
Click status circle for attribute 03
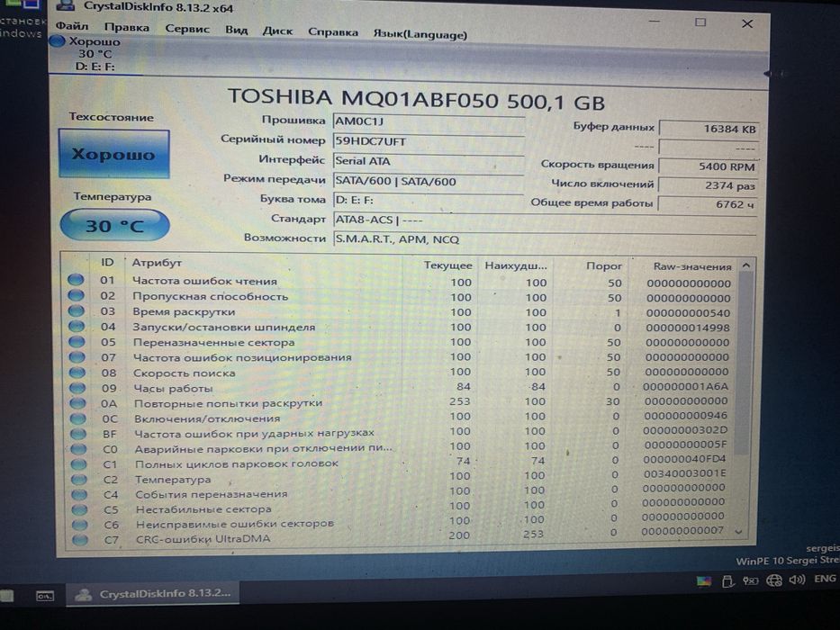tap(77, 310)
